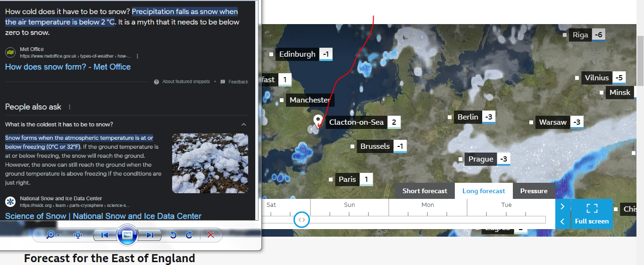The width and height of the screenshot is (644, 265).
Task: Click About featured snippets link
Action: pyautogui.click(x=186, y=82)
